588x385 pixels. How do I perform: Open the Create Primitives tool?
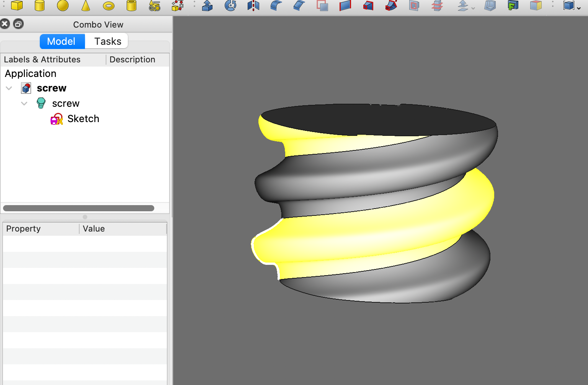[155, 5]
